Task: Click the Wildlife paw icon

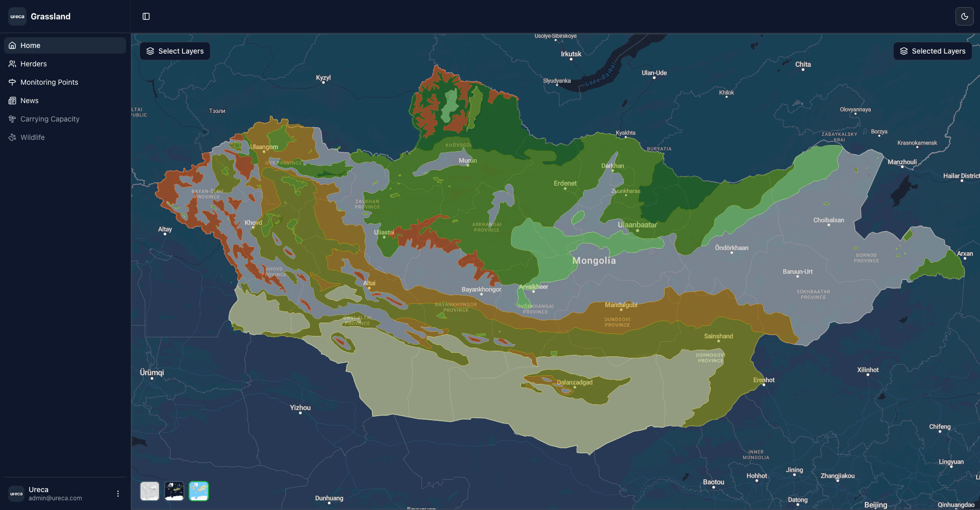Action: click(x=12, y=137)
